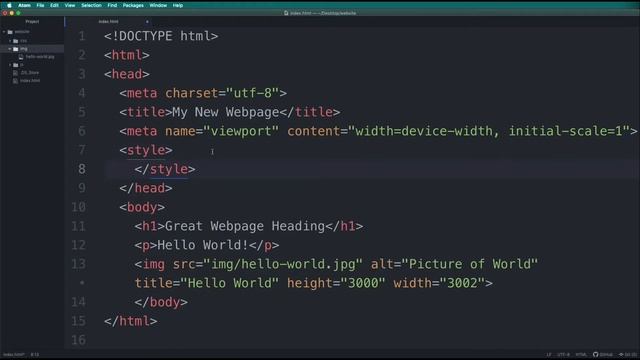Select hello-world.jpg in the tree

pyautogui.click(x=40, y=57)
